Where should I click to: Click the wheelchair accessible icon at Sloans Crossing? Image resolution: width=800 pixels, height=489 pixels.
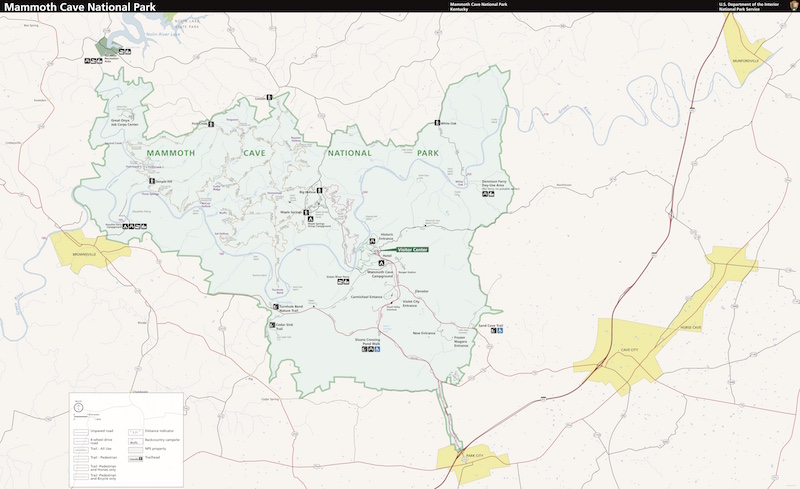pos(377,350)
